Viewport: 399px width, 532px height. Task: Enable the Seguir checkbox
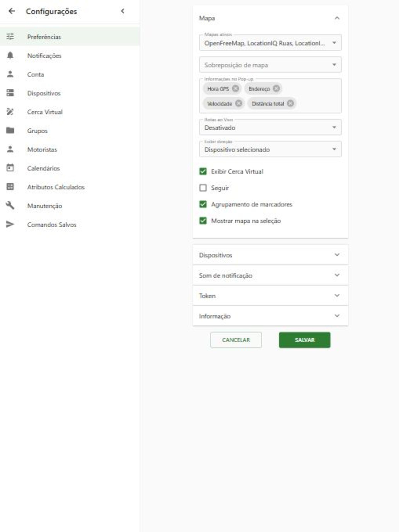(x=203, y=188)
